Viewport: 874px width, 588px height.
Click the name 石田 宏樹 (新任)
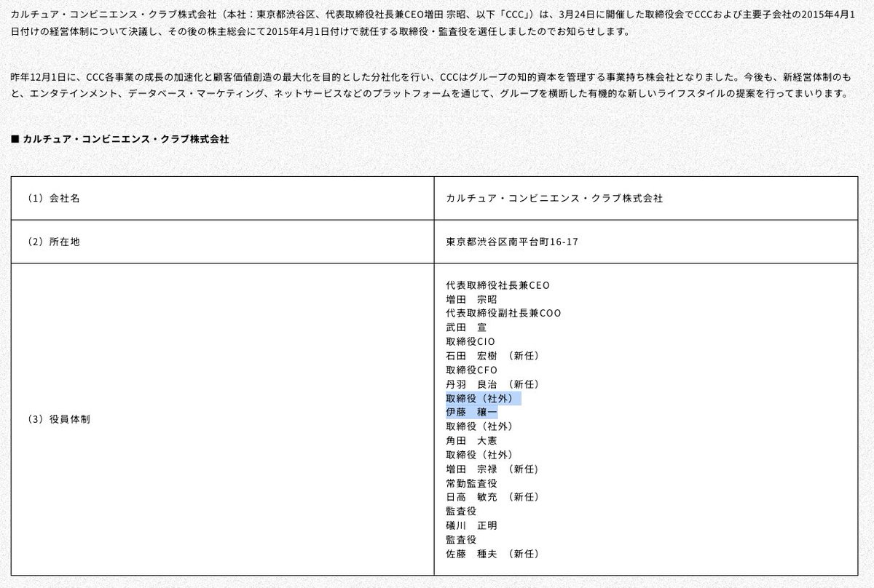[x=492, y=356]
